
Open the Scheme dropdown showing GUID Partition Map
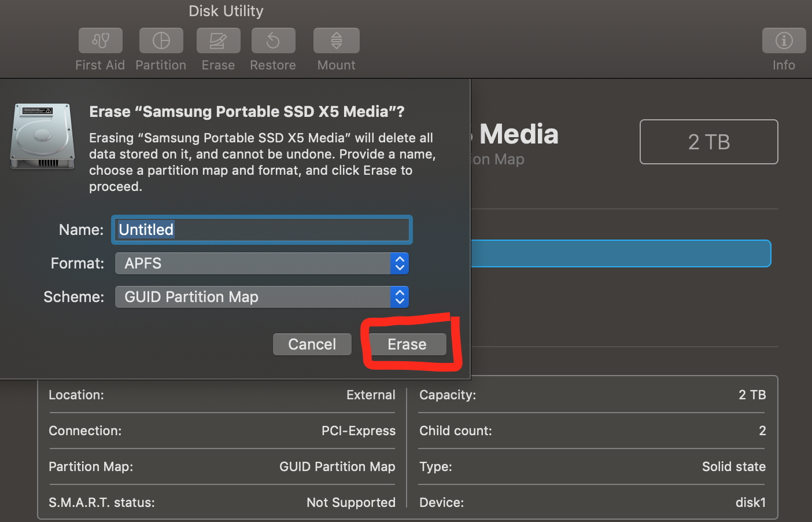[x=262, y=297]
